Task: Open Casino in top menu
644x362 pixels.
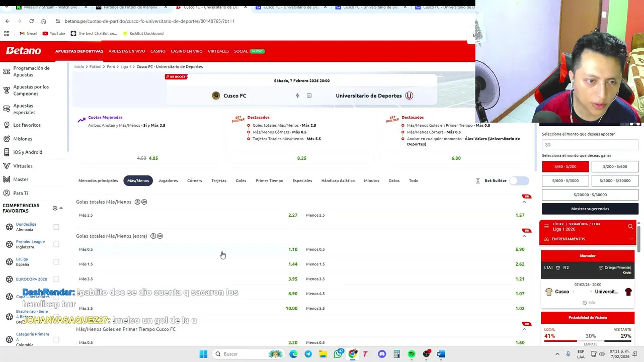Action: click(157, 51)
